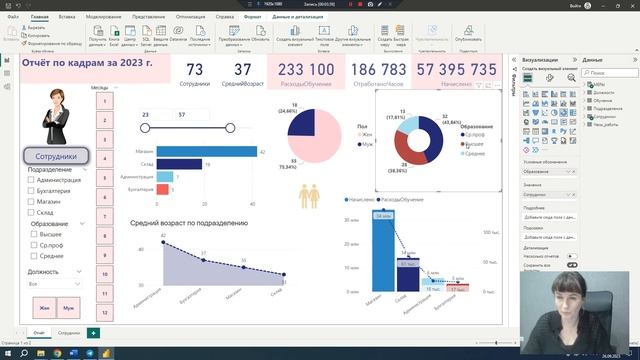Switch to the Вставка ribbon tab

(x=67, y=17)
